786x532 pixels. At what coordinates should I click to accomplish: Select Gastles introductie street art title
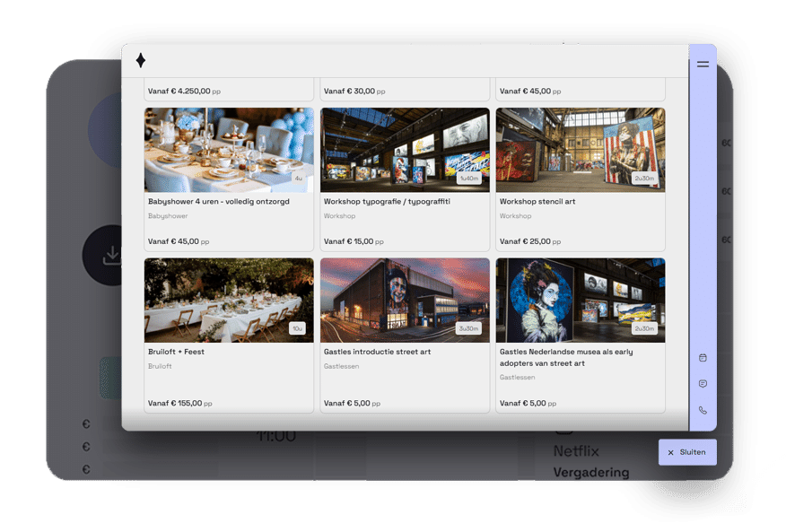pos(378,352)
